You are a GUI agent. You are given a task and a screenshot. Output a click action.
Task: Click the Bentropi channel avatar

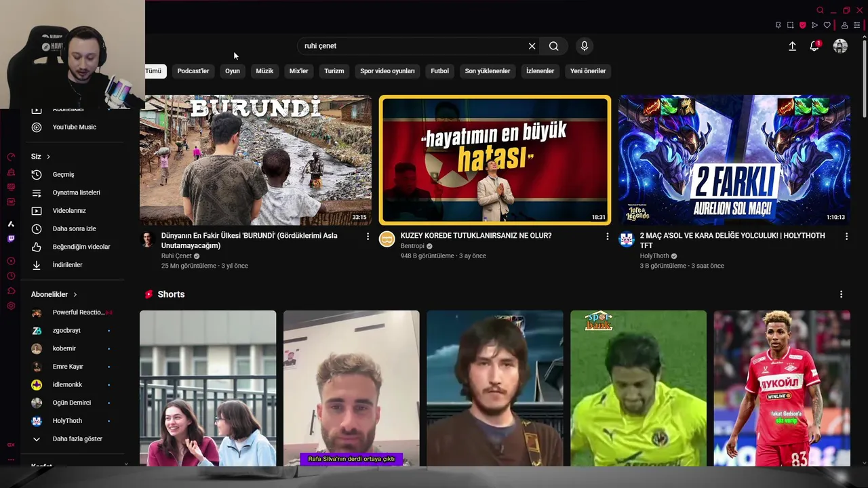[x=387, y=239]
